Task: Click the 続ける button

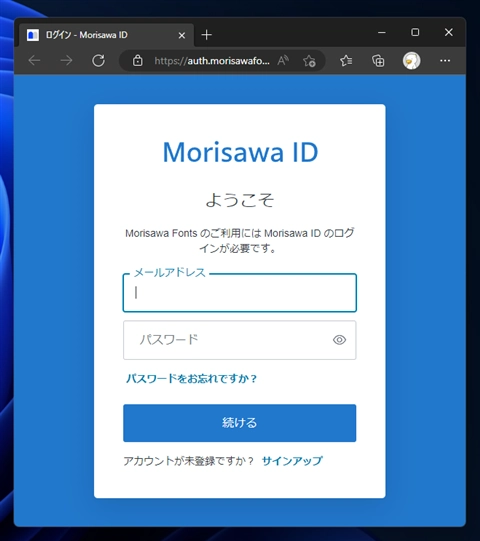Action: pos(240,423)
